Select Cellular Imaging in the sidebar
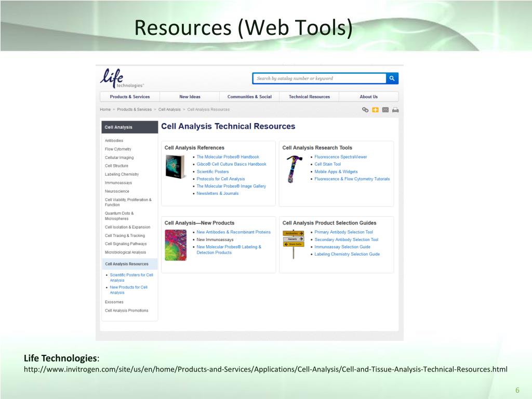 (119, 157)
